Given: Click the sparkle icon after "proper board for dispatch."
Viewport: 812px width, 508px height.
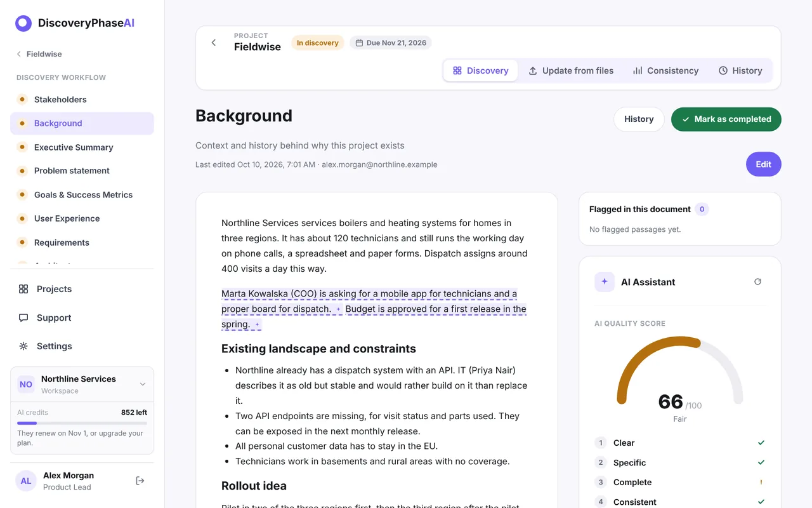Looking at the screenshot, I should 338,309.
